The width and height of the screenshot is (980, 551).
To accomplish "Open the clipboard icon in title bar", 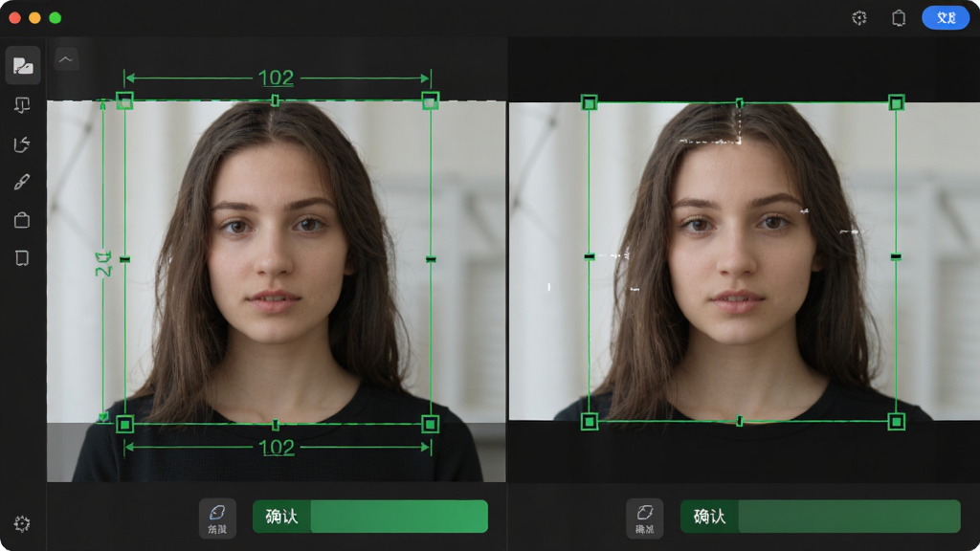I will coord(899,18).
